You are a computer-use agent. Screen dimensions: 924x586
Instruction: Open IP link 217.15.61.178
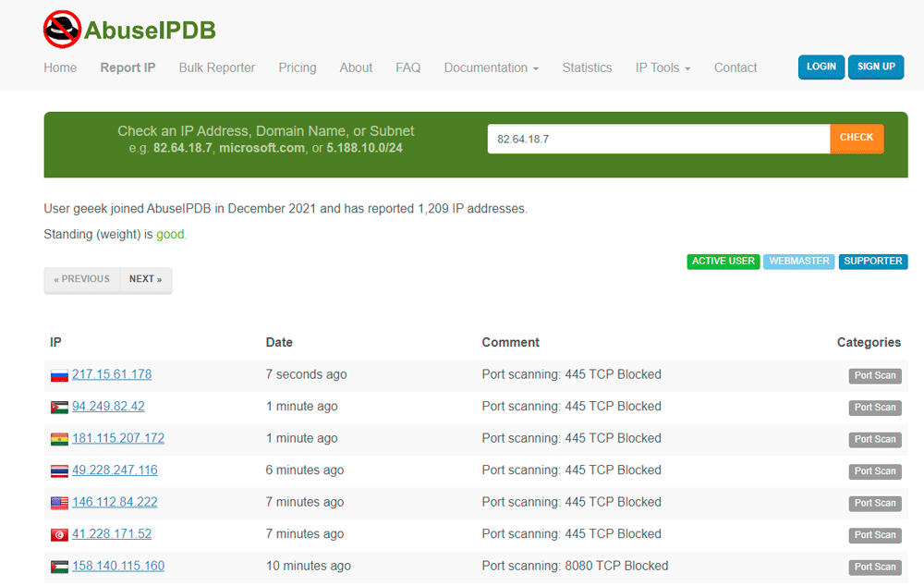(112, 374)
